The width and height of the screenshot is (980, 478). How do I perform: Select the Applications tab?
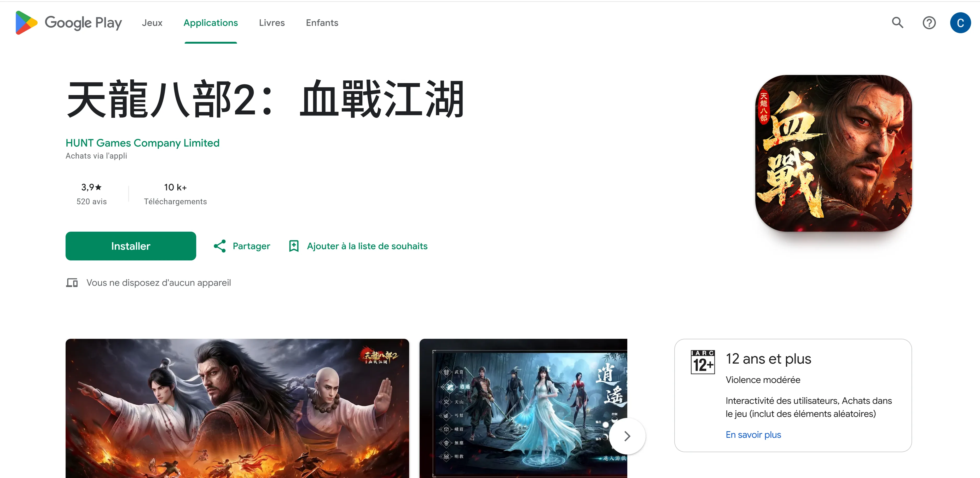pyautogui.click(x=211, y=23)
